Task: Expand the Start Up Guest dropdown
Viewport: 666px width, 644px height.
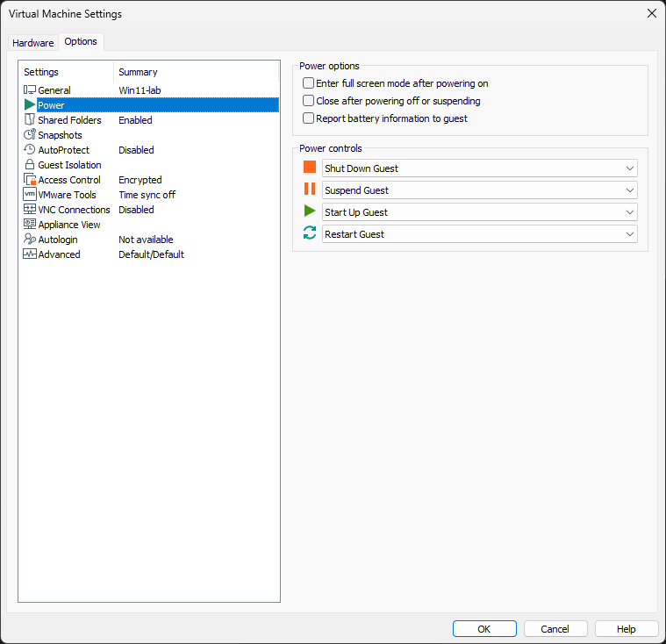Action: pyautogui.click(x=479, y=212)
